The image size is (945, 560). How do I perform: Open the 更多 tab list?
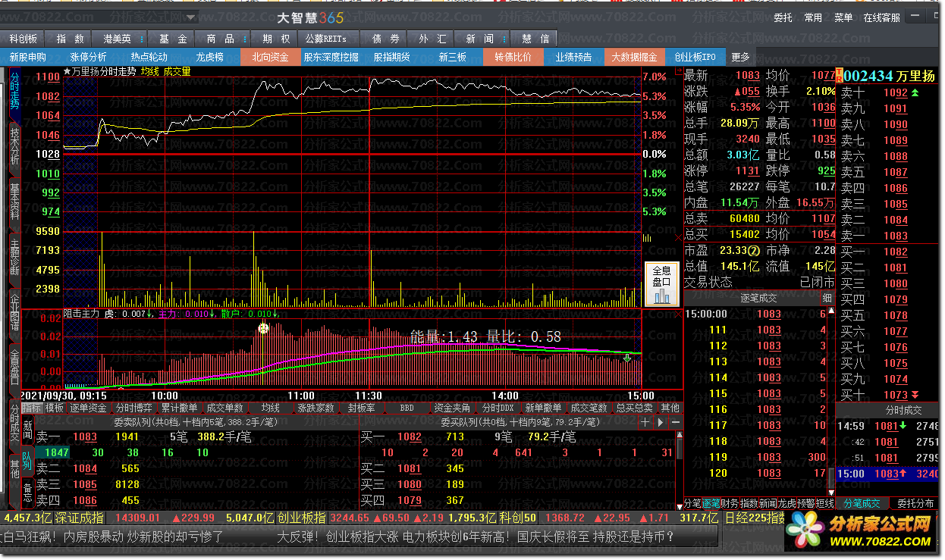740,57
